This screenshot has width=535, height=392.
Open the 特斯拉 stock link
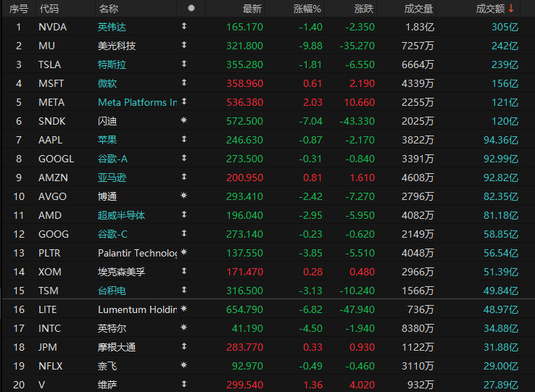coord(112,64)
